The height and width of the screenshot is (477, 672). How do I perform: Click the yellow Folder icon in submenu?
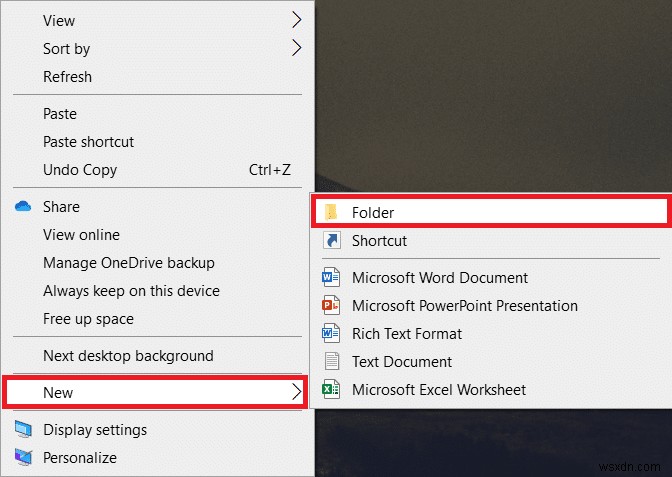[332, 212]
